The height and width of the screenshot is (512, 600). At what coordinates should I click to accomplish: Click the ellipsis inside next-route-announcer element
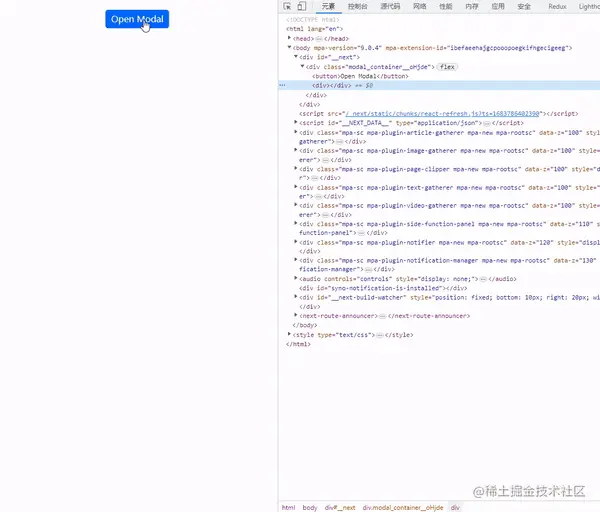pos(383,316)
